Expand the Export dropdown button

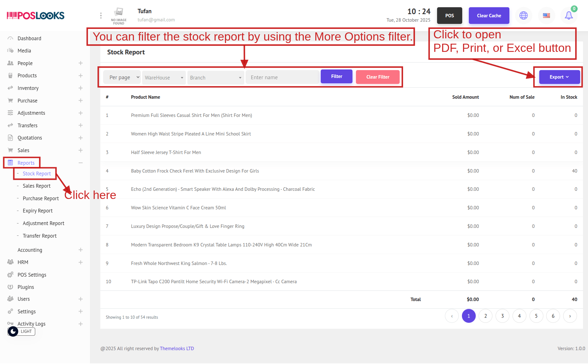coord(559,77)
